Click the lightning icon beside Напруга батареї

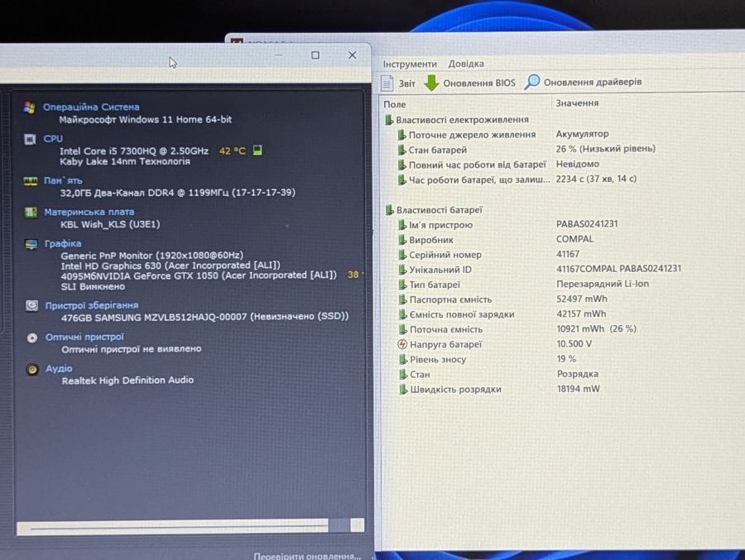(x=402, y=344)
